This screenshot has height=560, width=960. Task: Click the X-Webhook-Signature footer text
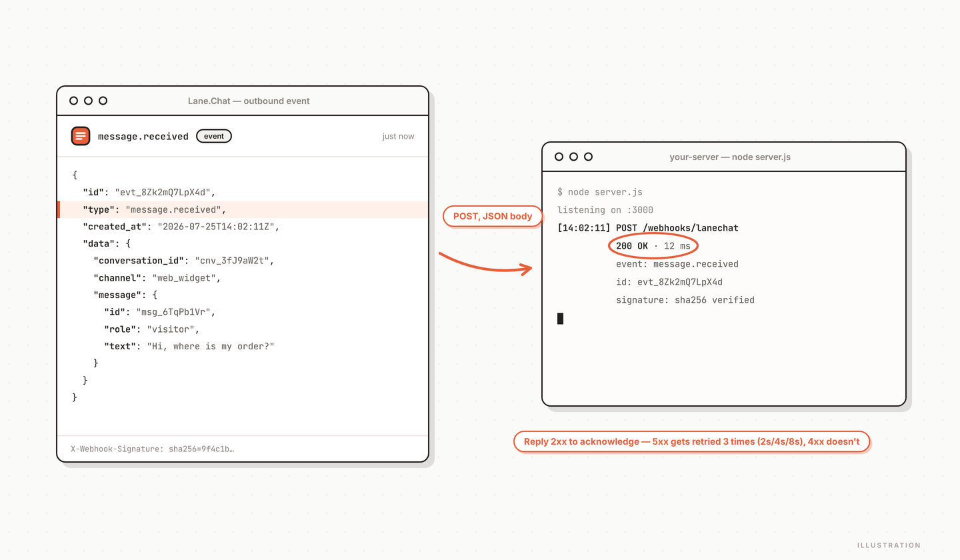click(152, 449)
